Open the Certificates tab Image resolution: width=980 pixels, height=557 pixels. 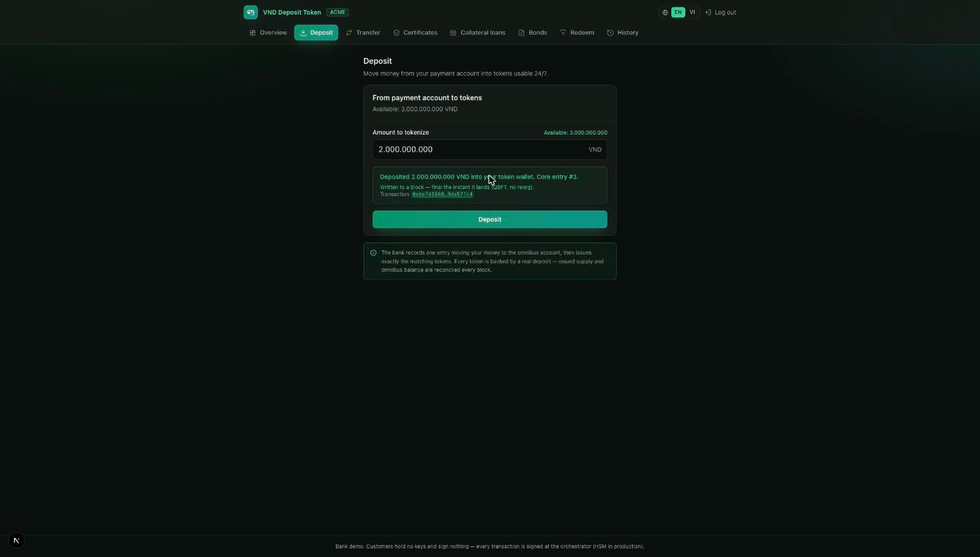pos(415,33)
